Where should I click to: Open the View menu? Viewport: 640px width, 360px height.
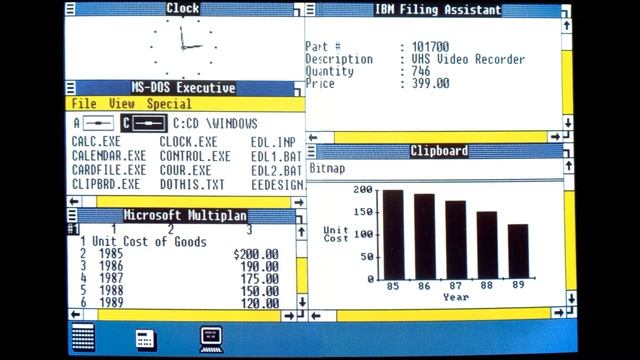click(122, 104)
